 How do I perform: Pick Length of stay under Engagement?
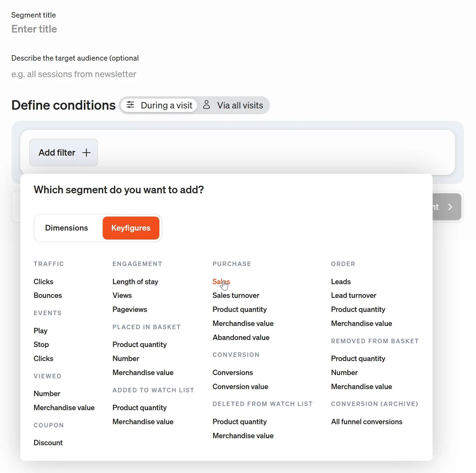tap(135, 282)
